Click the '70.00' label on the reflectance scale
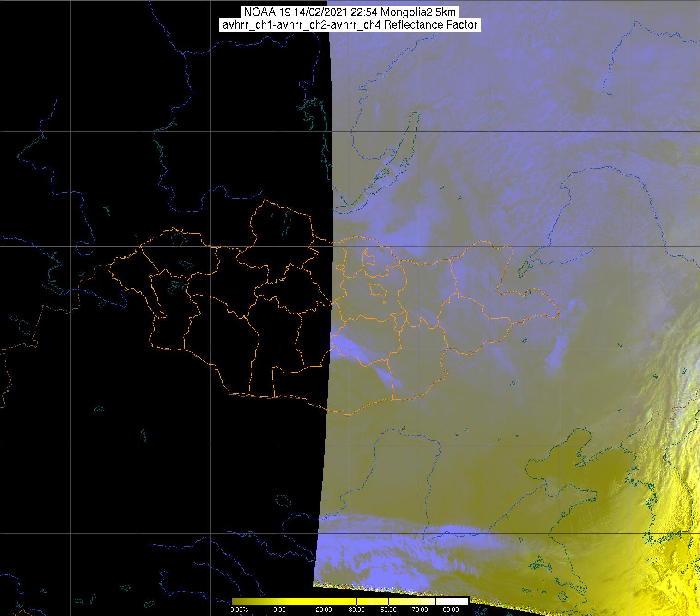The width and height of the screenshot is (700, 616). pyautogui.click(x=420, y=610)
